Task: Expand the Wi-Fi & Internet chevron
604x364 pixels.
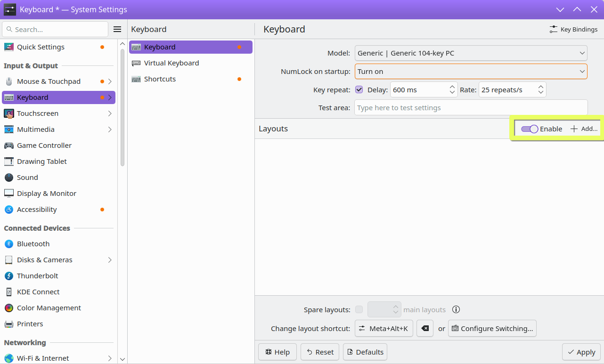Action: coord(110,358)
